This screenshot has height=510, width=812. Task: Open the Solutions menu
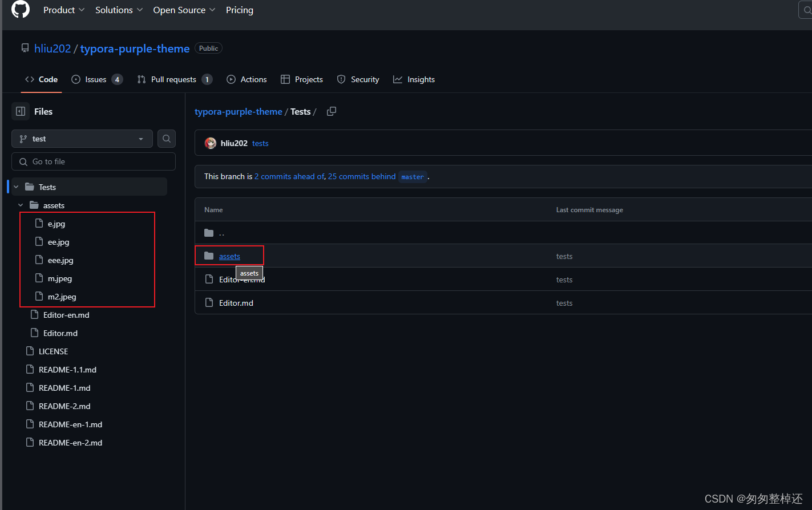coord(119,10)
